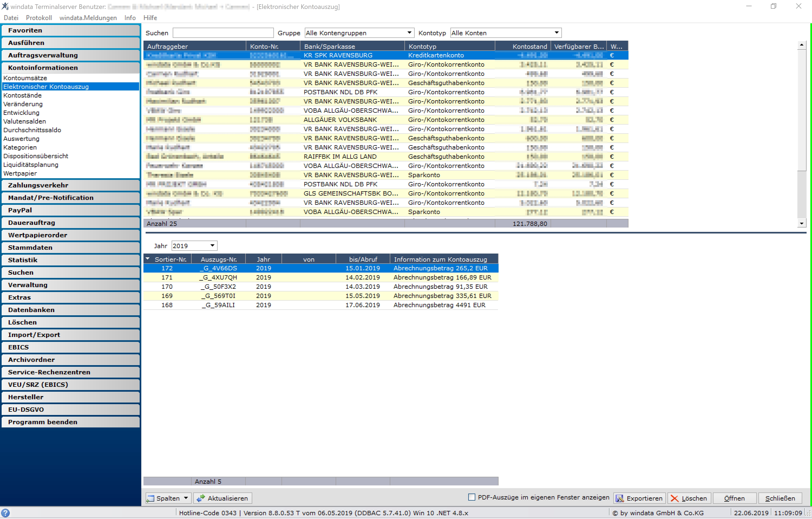Expand the Stammdaten sidebar section

click(70, 247)
